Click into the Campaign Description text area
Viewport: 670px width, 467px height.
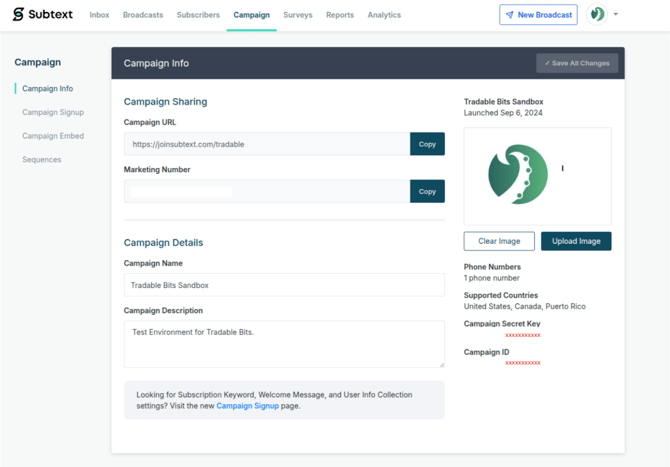(x=284, y=343)
